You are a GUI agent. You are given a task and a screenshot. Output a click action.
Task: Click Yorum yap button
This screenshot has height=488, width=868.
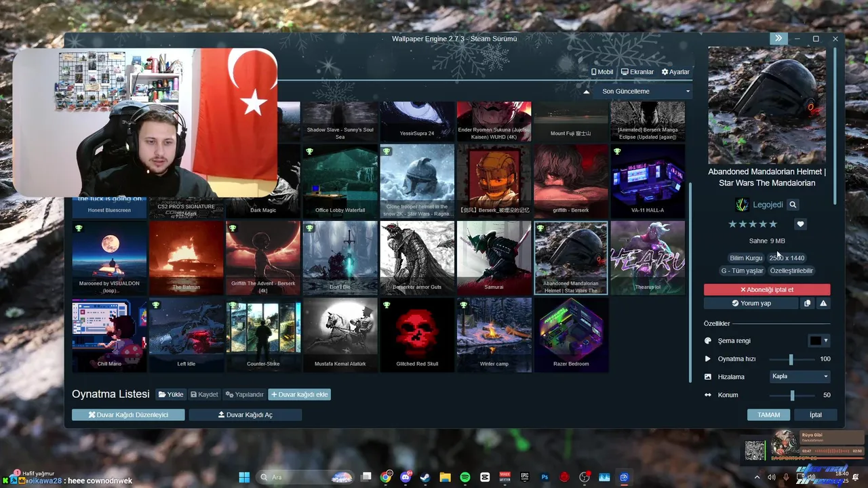tap(751, 303)
